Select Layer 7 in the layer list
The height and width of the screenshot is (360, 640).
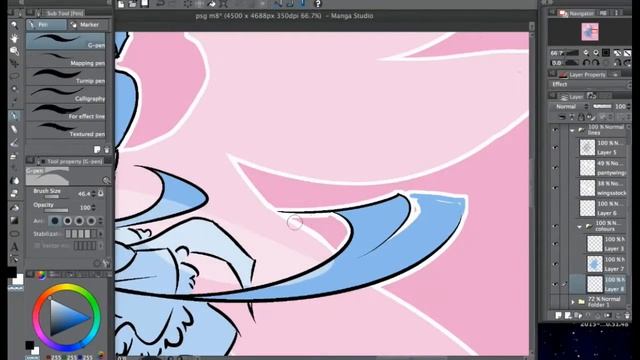(x=606, y=264)
